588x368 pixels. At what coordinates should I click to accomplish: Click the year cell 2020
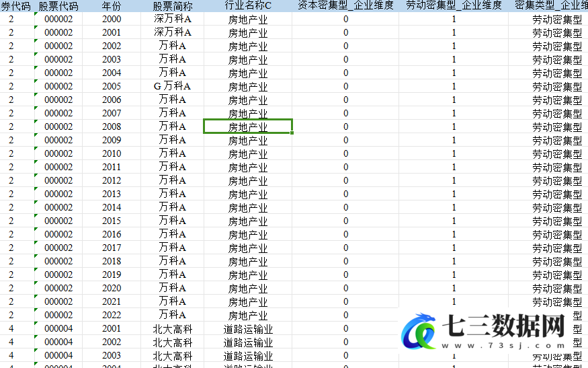(x=112, y=288)
